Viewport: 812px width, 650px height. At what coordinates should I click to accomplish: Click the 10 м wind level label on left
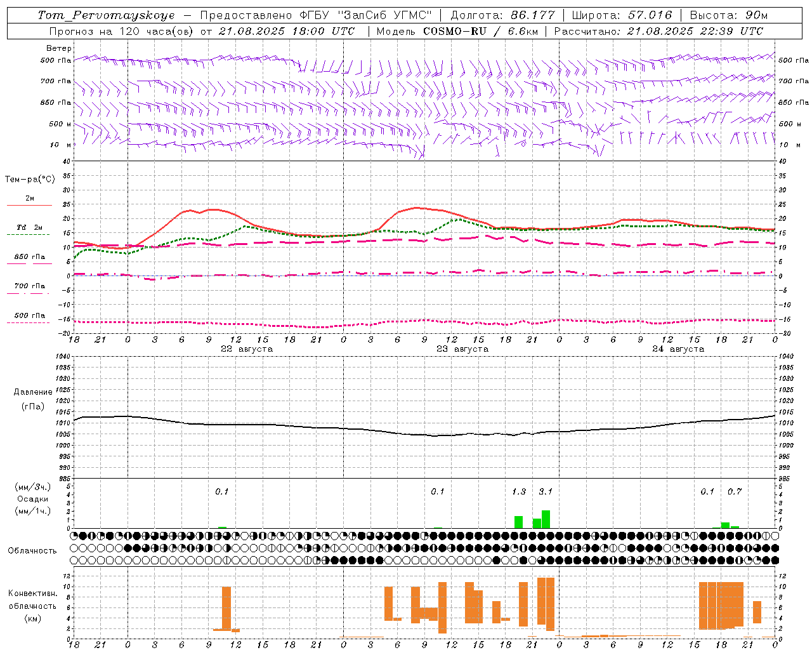pos(61,145)
